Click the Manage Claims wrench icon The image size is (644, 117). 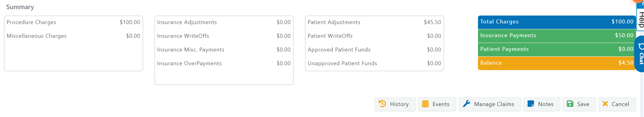[466, 104]
